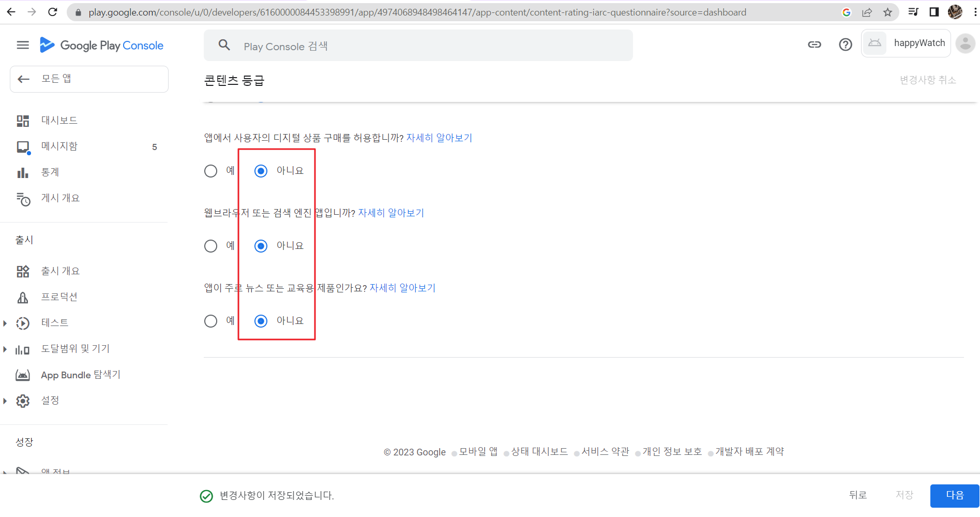Screen dimensions: 980x517
Task: Click the 도달범위 및 기기 chart icon
Action: 22,350
